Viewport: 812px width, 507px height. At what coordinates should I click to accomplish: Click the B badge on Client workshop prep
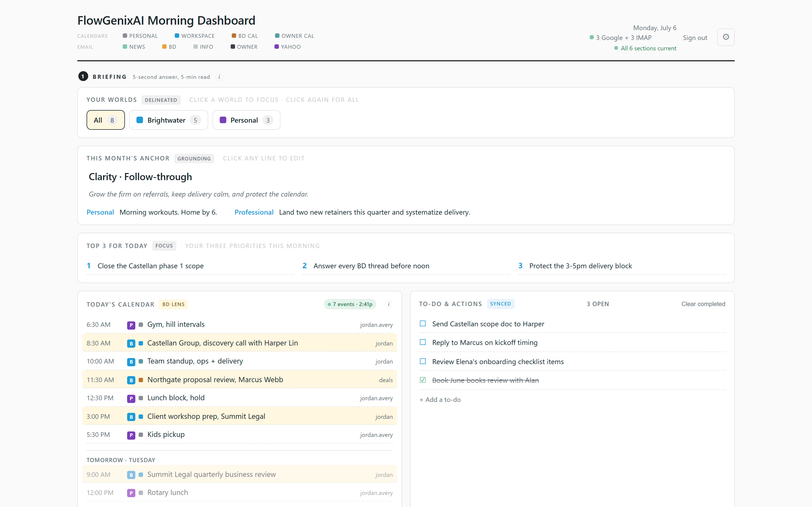click(x=131, y=417)
